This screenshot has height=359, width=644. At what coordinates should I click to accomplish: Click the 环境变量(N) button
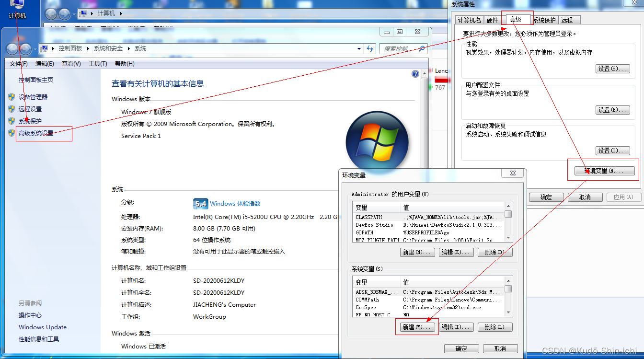click(x=604, y=171)
